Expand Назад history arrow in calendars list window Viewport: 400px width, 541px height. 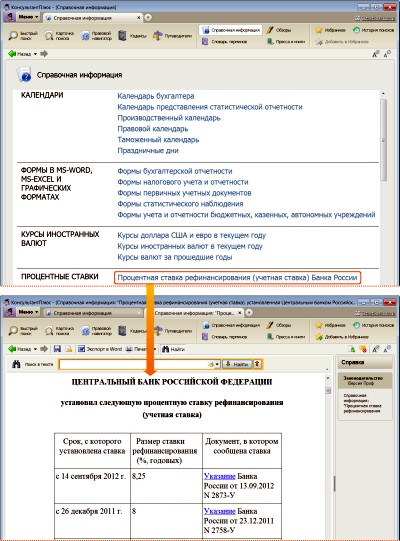coord(35,54)
